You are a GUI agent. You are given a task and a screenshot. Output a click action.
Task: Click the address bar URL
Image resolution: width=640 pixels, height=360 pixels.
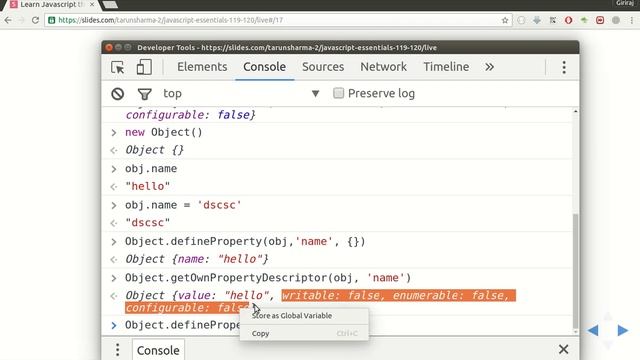click(x=171, y=20)
